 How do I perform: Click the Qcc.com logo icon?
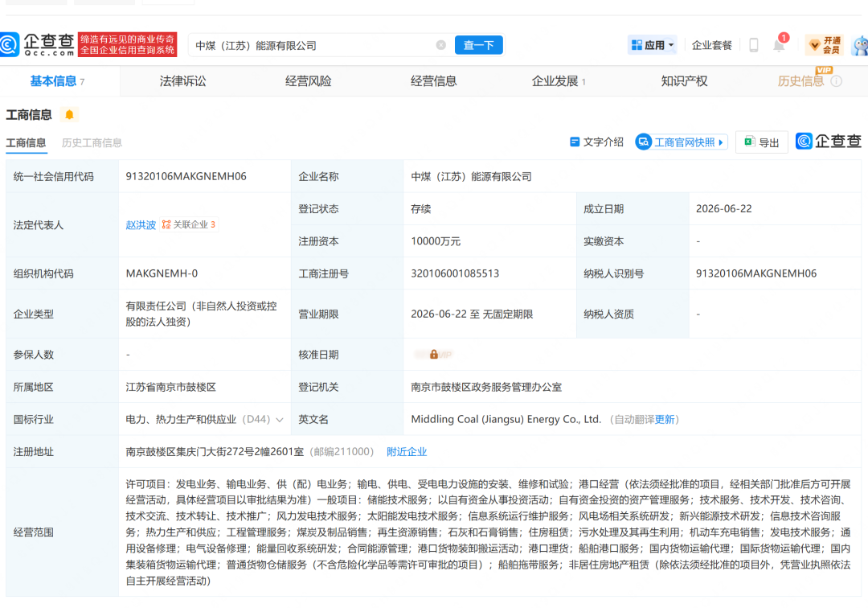coord(10,45)
